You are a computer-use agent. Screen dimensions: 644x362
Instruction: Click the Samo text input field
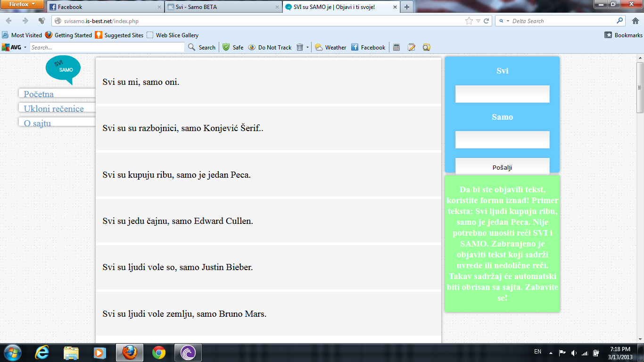pos(503,140)
